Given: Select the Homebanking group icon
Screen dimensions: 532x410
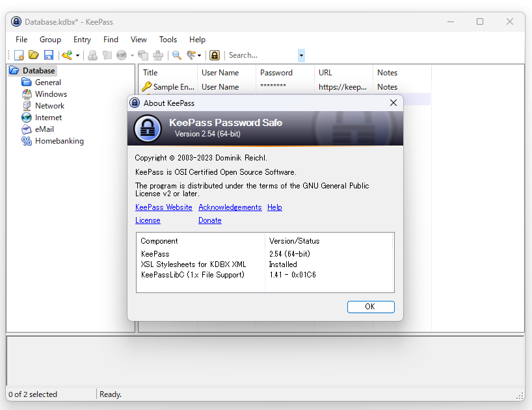Looking at the screenshot, I should 26,141.
